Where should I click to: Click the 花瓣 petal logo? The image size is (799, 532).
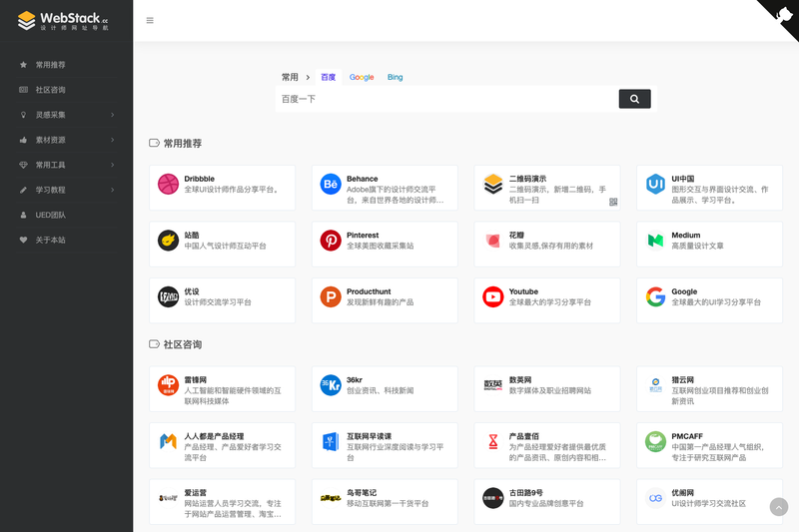(492, 241)
